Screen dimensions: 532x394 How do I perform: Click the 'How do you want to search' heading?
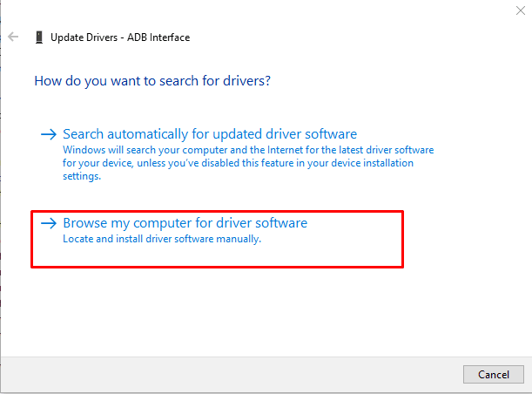click(152, 80)
